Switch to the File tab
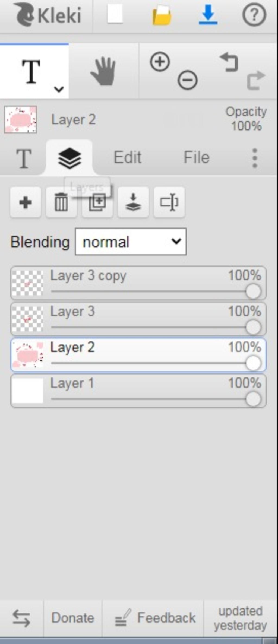Image resolution: width=278 pixels, height=644 pixels. tap(197, 157)
